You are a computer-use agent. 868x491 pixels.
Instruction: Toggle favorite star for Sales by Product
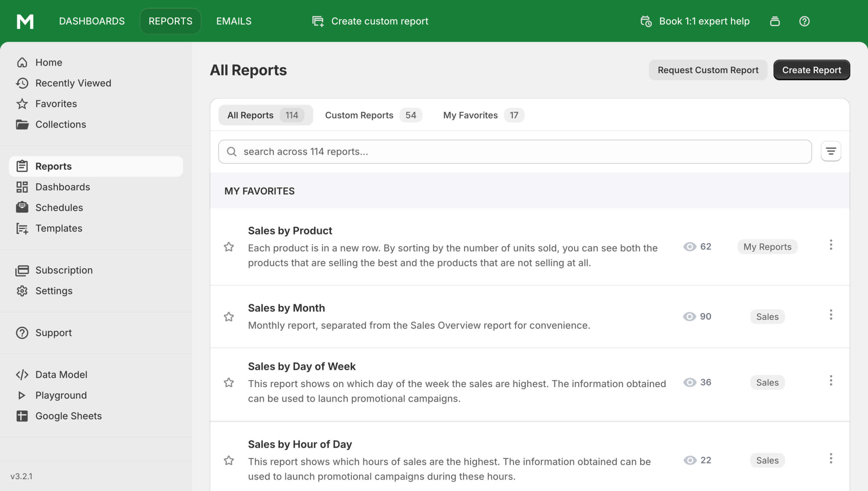point(229,247)
